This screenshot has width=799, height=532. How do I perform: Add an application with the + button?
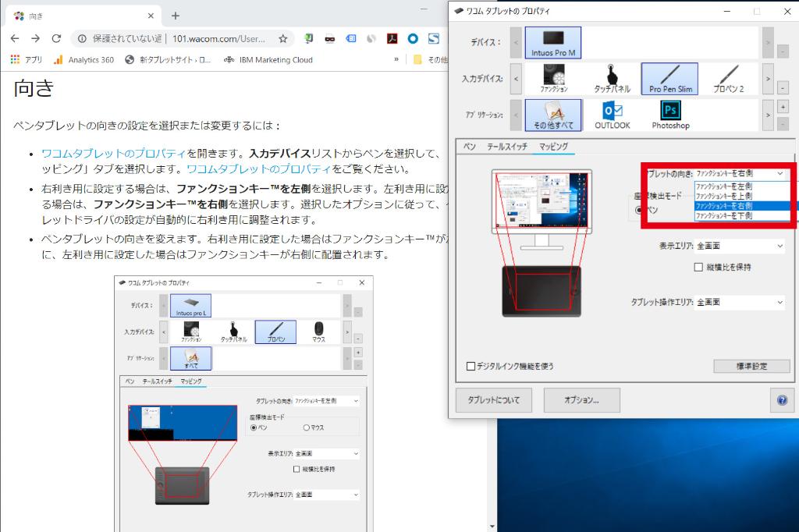pos(783,107)
